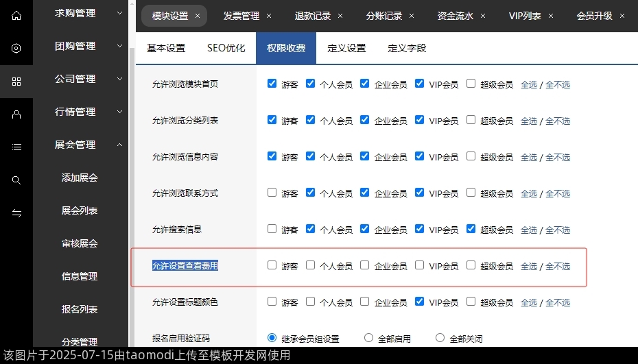
Task: Expand the 公司管理 sidebar group
Action: (x=89, y=79)
